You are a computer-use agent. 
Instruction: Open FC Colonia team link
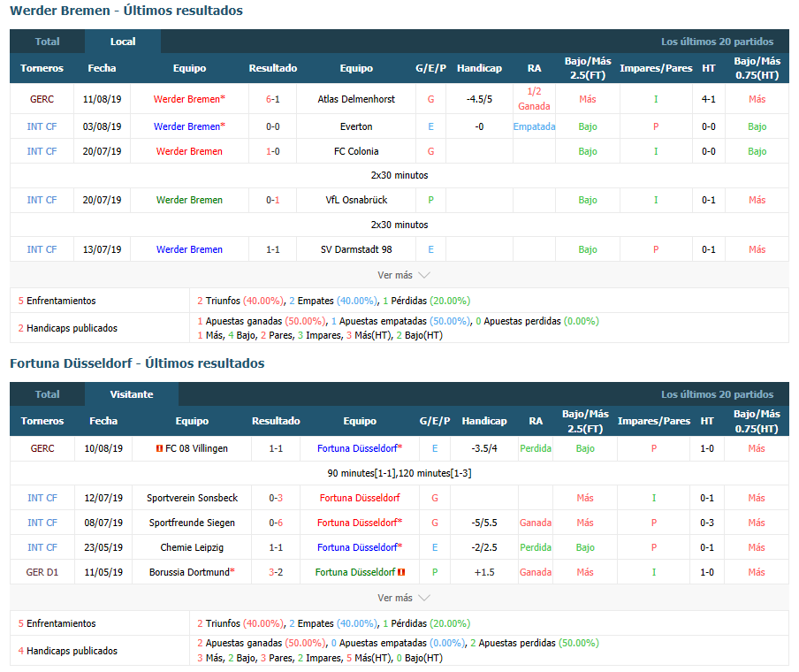356,151
